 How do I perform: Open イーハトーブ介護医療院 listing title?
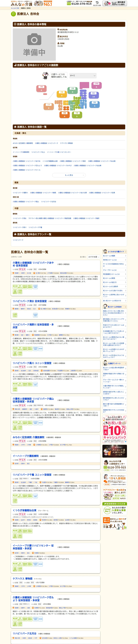click(26, 456)
